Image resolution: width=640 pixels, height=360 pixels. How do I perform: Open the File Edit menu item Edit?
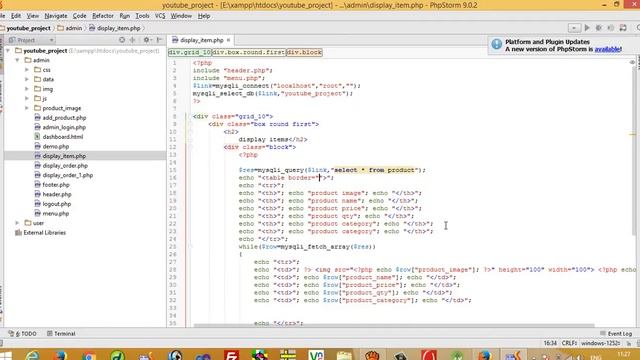16,16
